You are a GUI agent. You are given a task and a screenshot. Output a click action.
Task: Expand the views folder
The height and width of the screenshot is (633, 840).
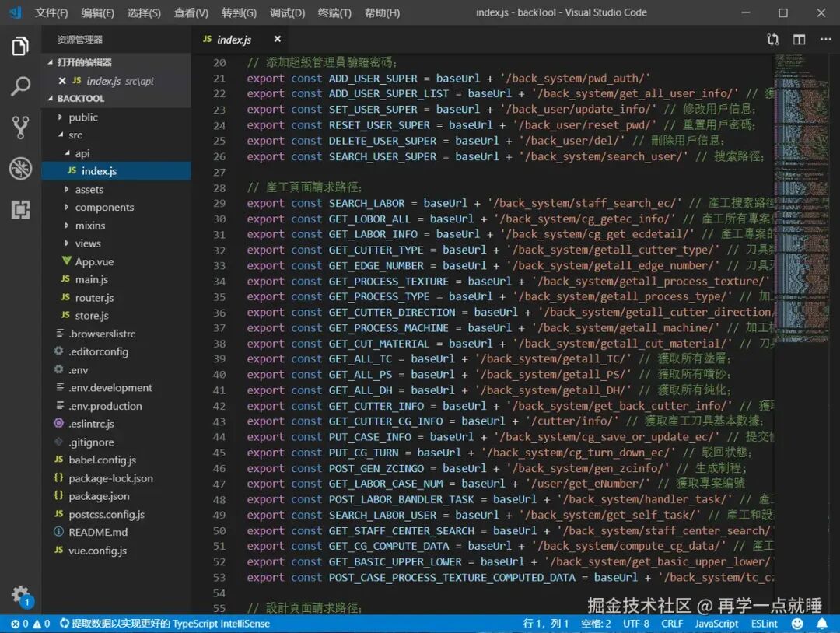tap(66, 243)
